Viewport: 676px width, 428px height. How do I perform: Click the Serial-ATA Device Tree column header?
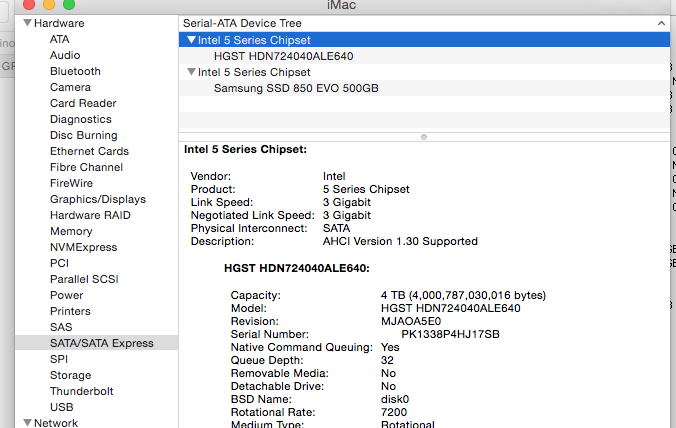coord(424,23)
